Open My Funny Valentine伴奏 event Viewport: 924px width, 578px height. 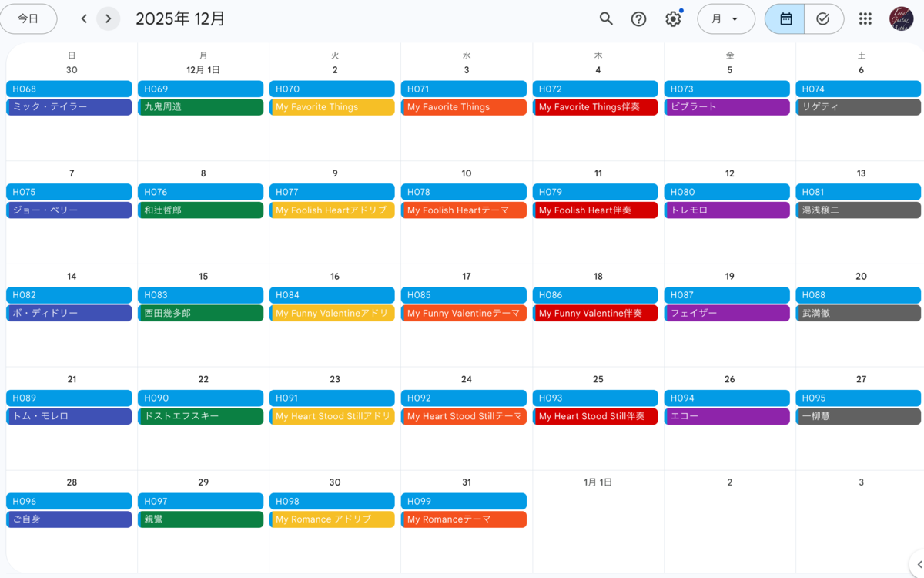coord(595,313)
